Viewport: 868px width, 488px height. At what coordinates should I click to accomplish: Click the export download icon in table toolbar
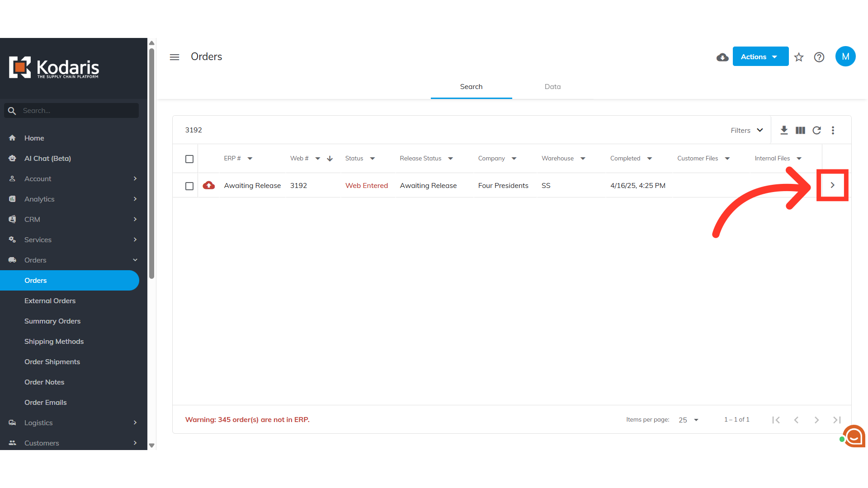pos(784,130)
